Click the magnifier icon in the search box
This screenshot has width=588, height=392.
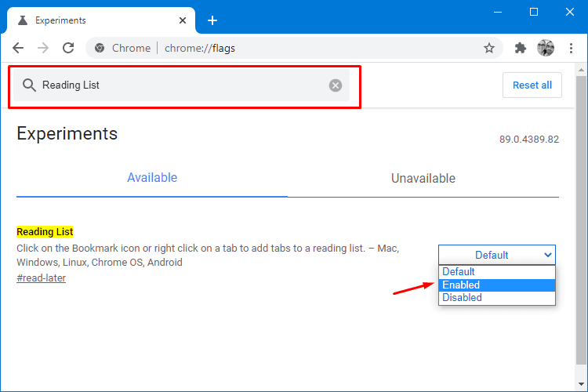29,85
